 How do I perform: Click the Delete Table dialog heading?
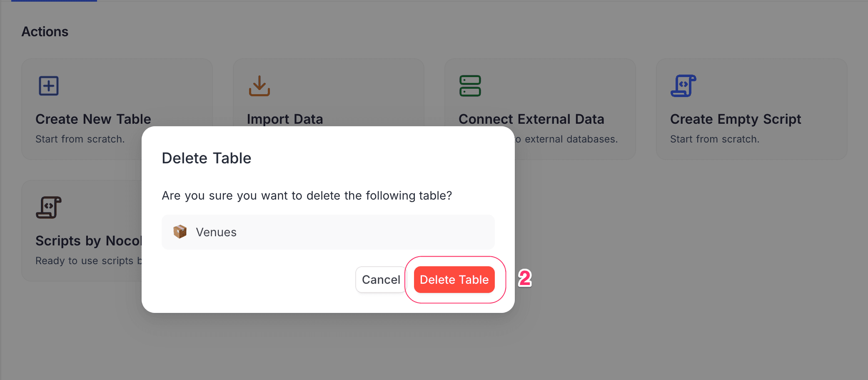pos(207,158)
